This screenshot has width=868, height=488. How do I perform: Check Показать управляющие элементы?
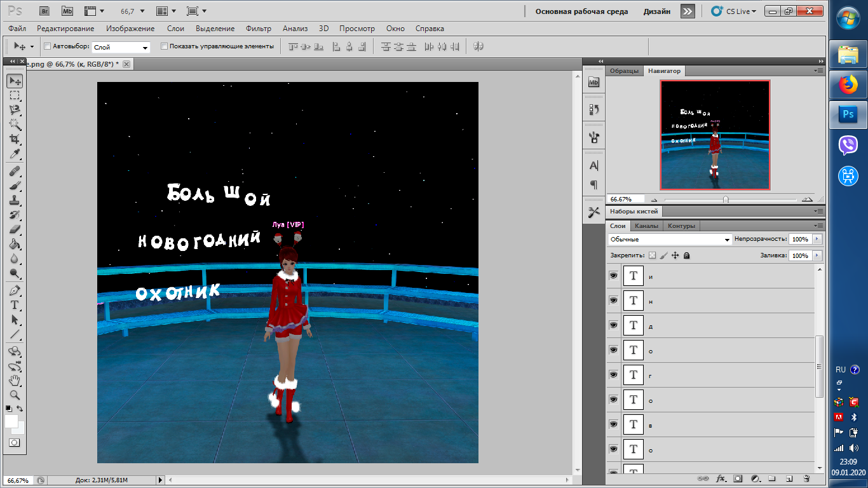coord(165,46)
